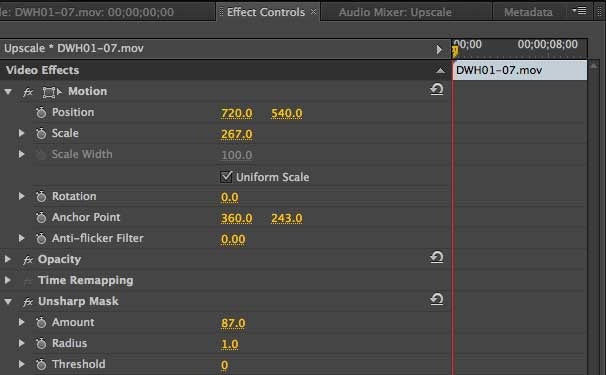606x375 pixels.
Task: Edit Anchor Point Y value 243.0
Action: 287,218
